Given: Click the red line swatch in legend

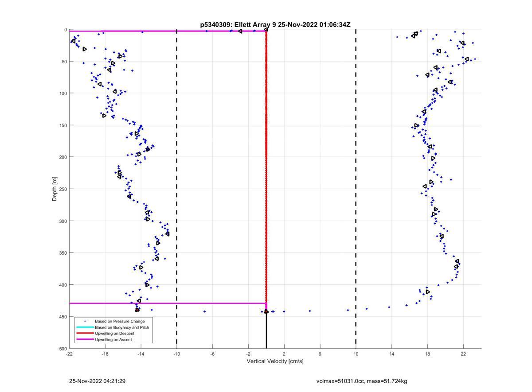Looking at the screenshot, I should (85, 334).
